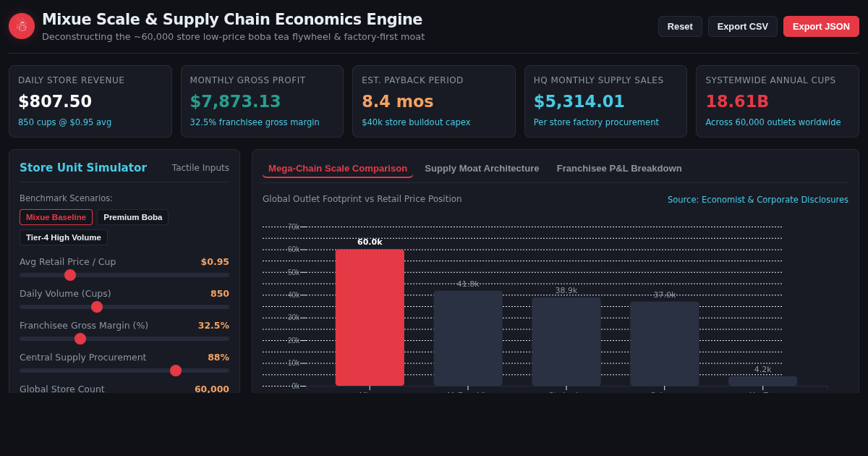This screenshot has width=868, height=456.
Task: Click '$40k store buildout capex' text
Action: (x=416, y=122)
